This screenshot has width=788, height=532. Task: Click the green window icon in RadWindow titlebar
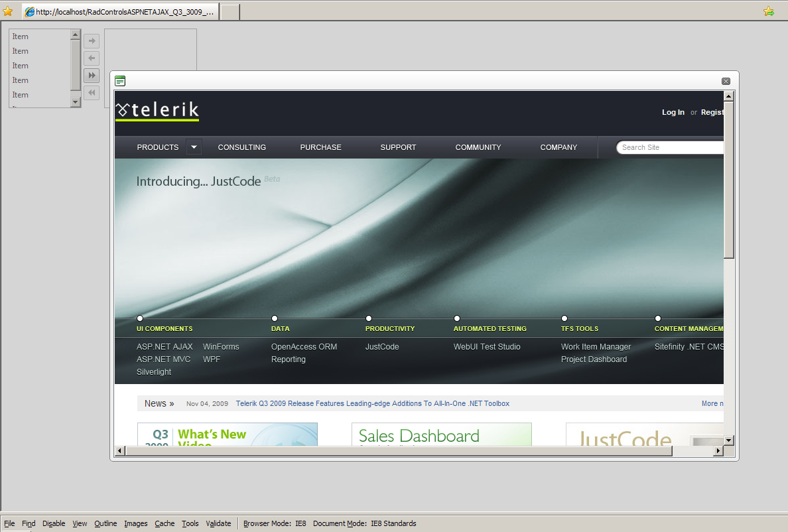coord(120,81)
